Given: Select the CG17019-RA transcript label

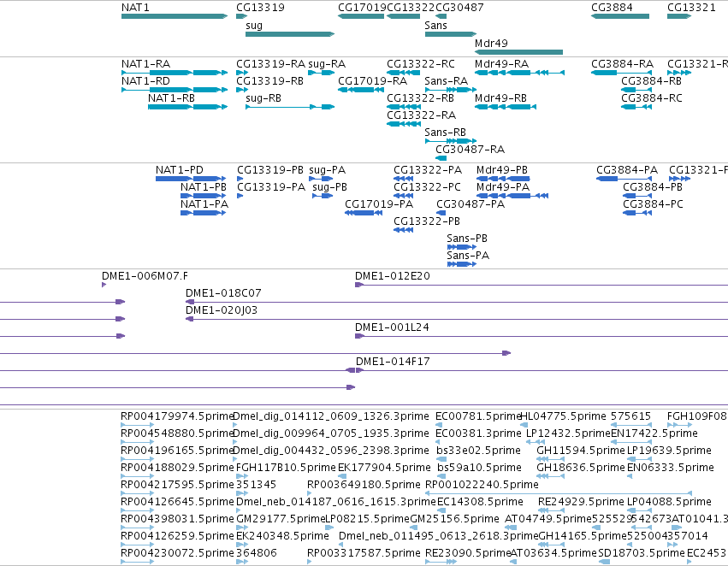Looking at the screenshot, I should 372,81.
